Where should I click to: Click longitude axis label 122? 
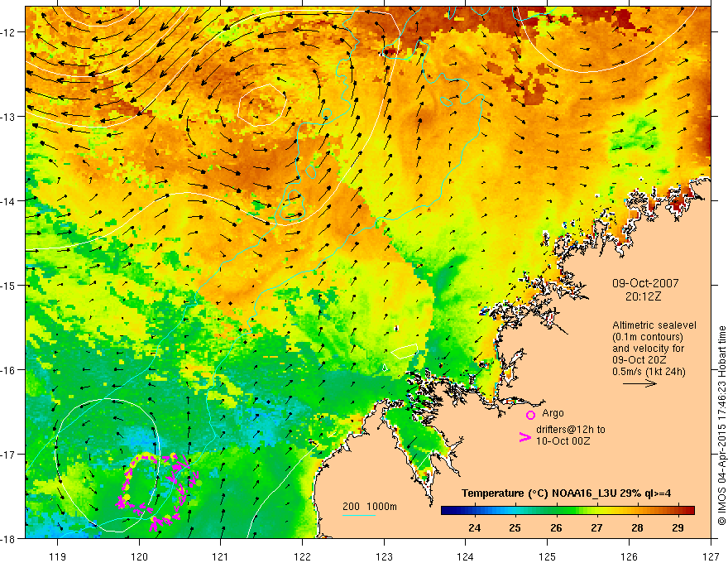pos(302,556)
